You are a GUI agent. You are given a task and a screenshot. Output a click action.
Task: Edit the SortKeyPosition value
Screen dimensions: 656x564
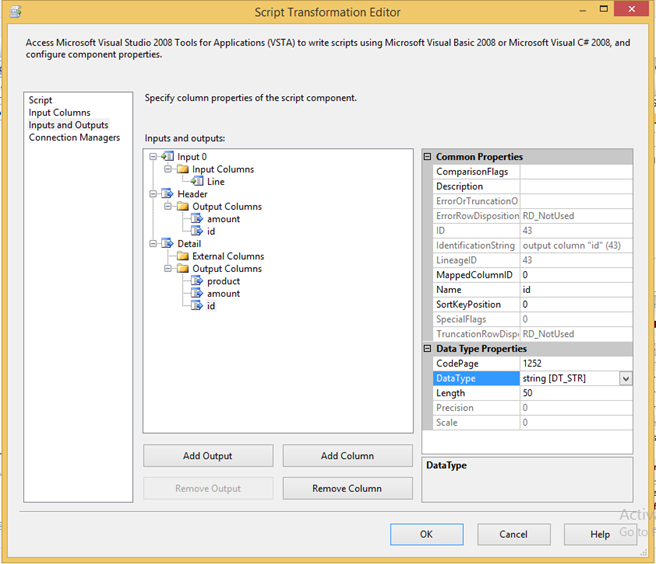click(576, 305)
